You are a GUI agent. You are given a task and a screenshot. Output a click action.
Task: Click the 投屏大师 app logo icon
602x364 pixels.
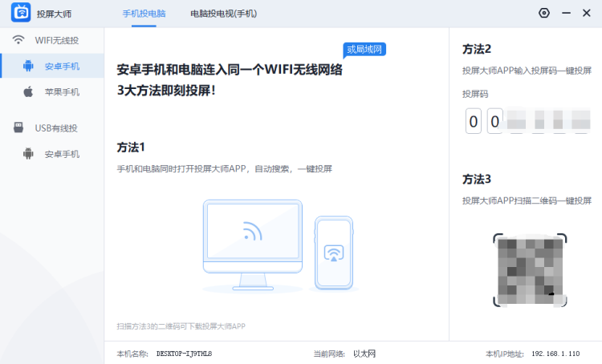21,13
